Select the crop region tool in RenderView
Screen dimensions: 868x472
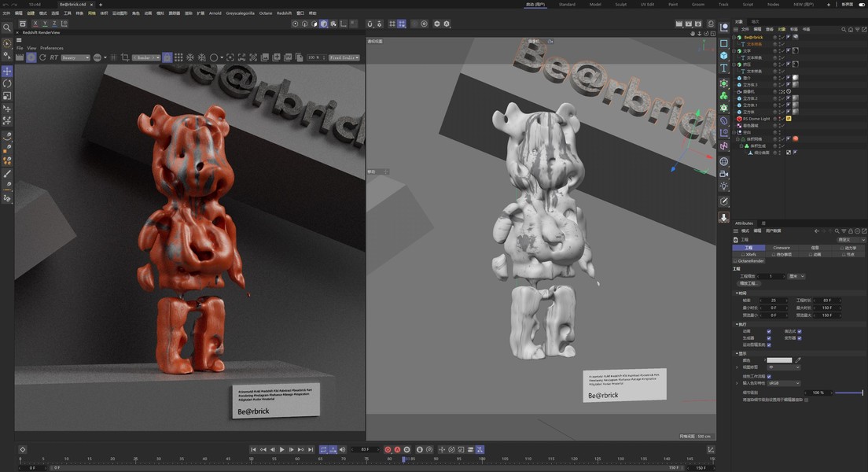click(x=124, y=57)
